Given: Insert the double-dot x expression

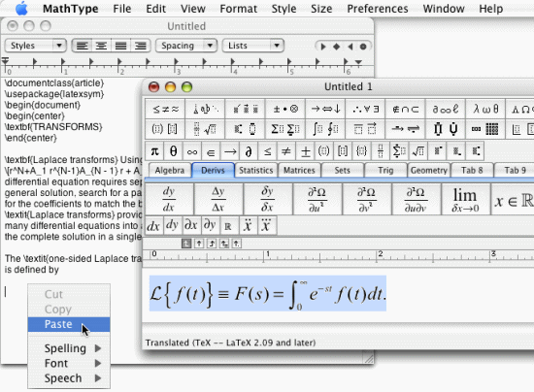Looking at the screenshot, I should tap(248, 226).
